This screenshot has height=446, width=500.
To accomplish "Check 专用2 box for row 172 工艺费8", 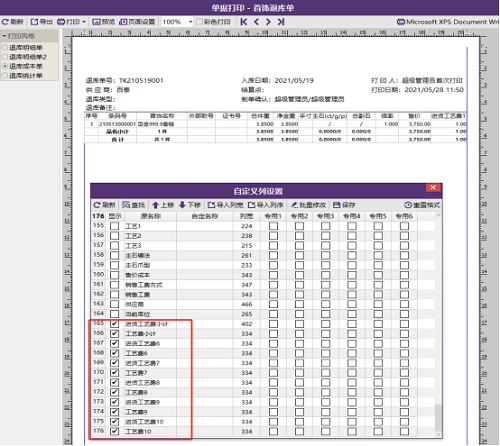I will pyautogui.click(x=299, y=393).
